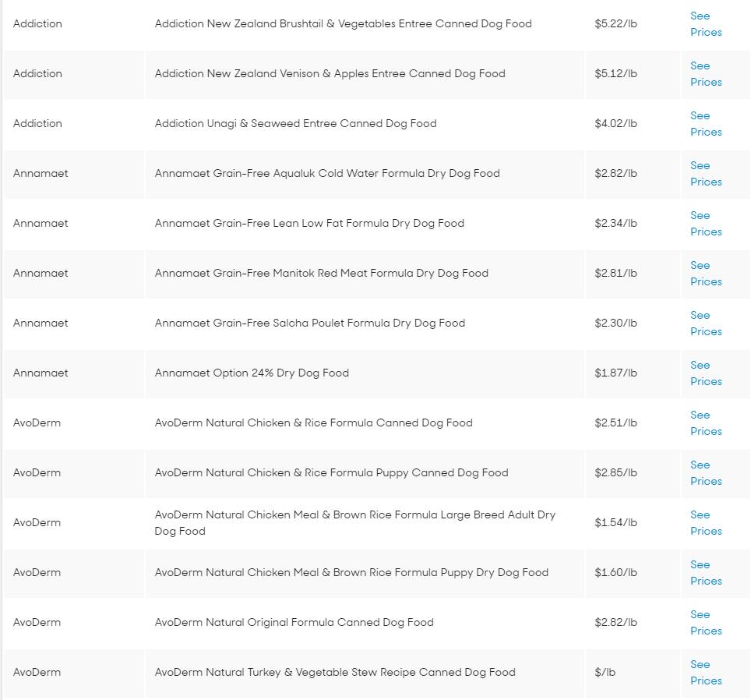Select product name Addiction New Zealand Venison & Apples
This screenshot has width=751, height=700.
point(330,73)
